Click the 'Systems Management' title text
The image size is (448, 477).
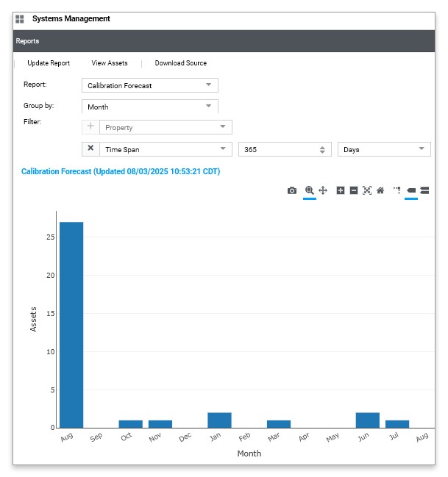pos(71,19)
